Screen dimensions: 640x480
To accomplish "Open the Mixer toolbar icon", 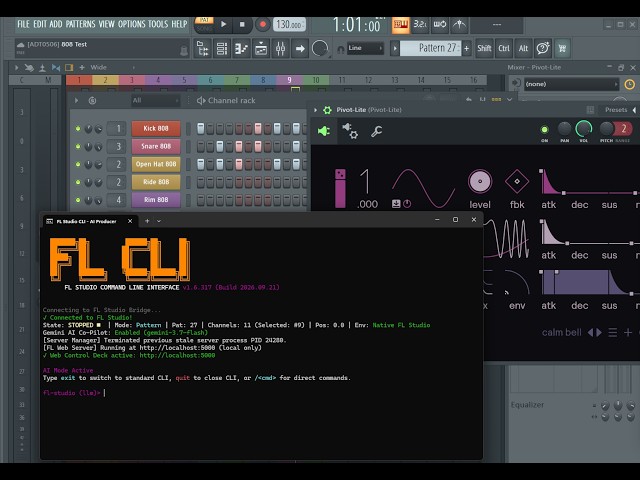I will 280,49.
